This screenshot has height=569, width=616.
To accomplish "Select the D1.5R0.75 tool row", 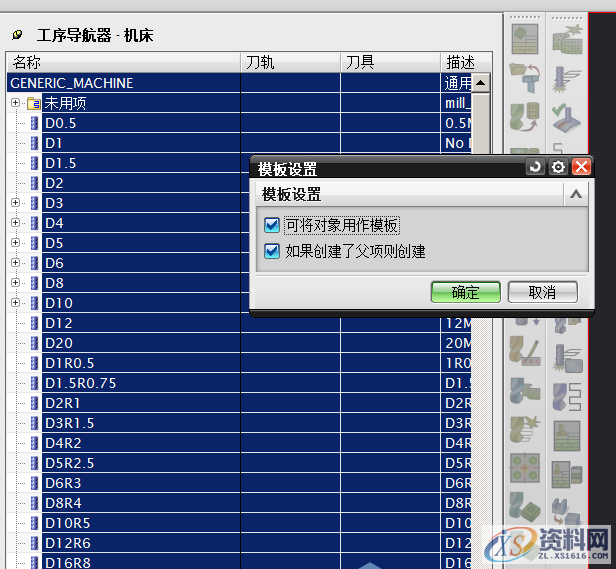I will coord(239,383).
